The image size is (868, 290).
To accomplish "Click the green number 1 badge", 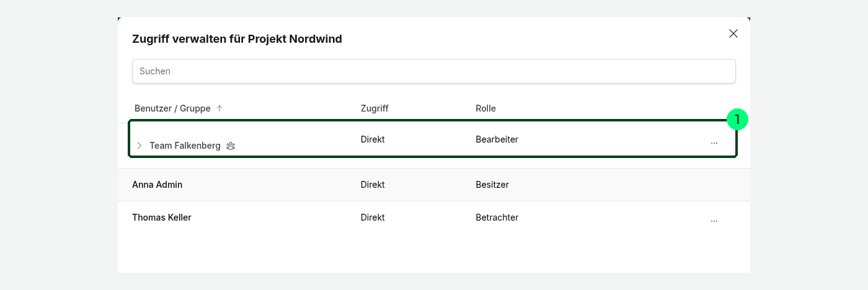I will point(737,119).
